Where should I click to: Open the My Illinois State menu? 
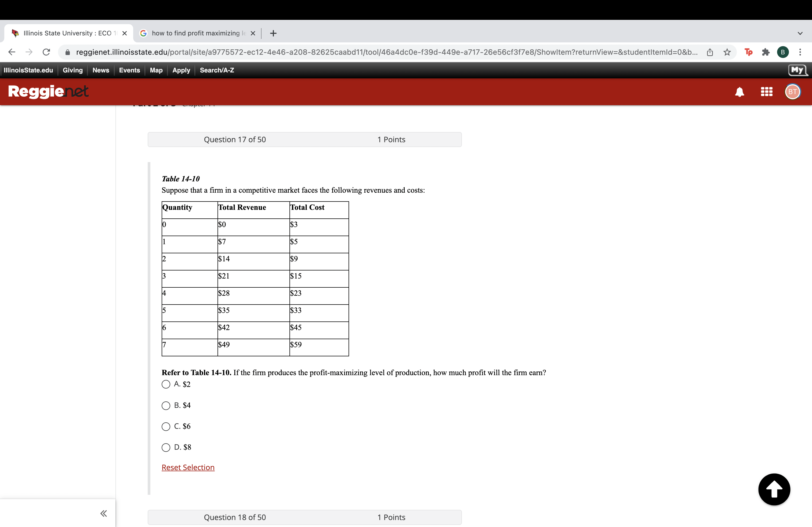pyautogui.click(x=797, y=70)
